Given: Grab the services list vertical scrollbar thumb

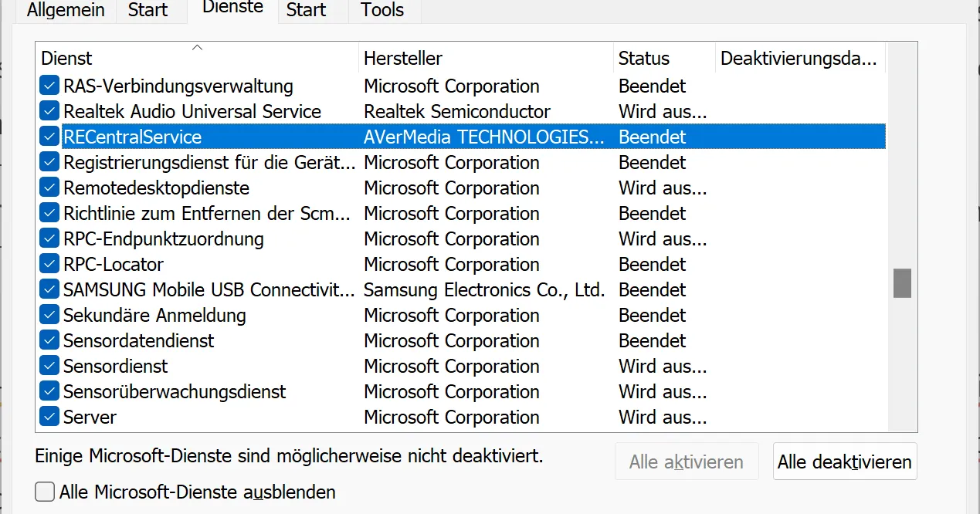Looking at the screenshot, I should (x=902, y=283).
